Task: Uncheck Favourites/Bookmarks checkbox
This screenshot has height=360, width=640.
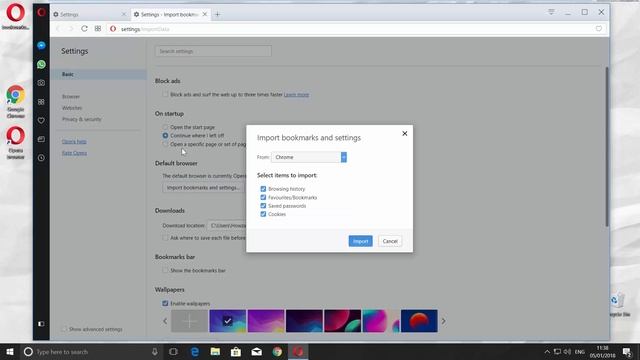Action: pos(263,197)
